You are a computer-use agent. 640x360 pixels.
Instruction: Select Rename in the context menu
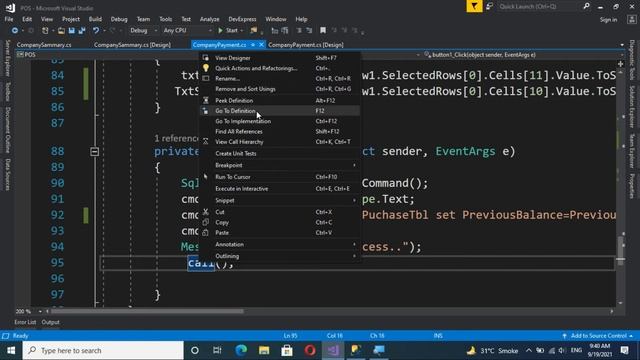coord(280,78)
